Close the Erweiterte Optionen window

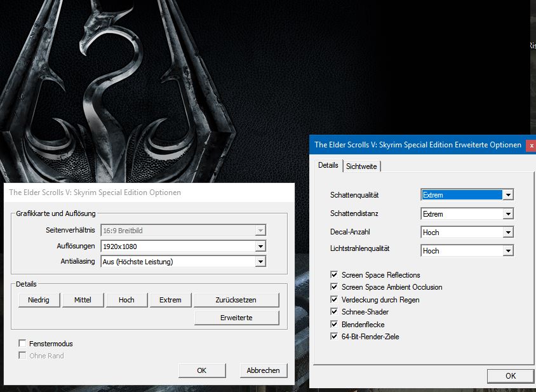(x=531, y=145)
